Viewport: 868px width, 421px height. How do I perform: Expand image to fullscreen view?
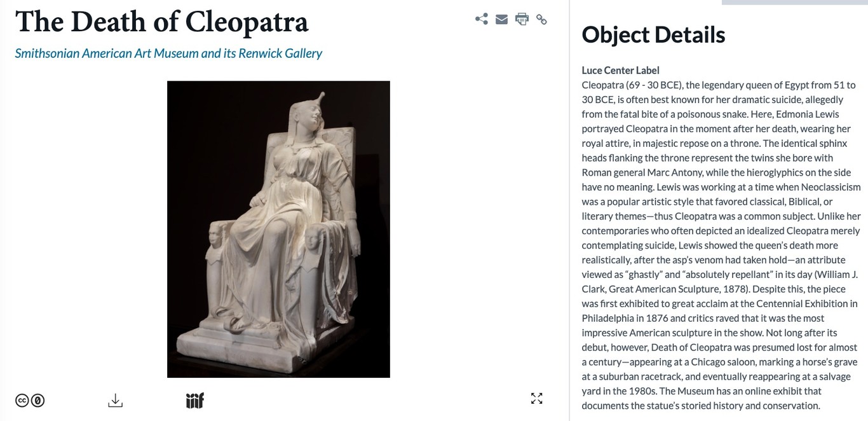(537, 399)
